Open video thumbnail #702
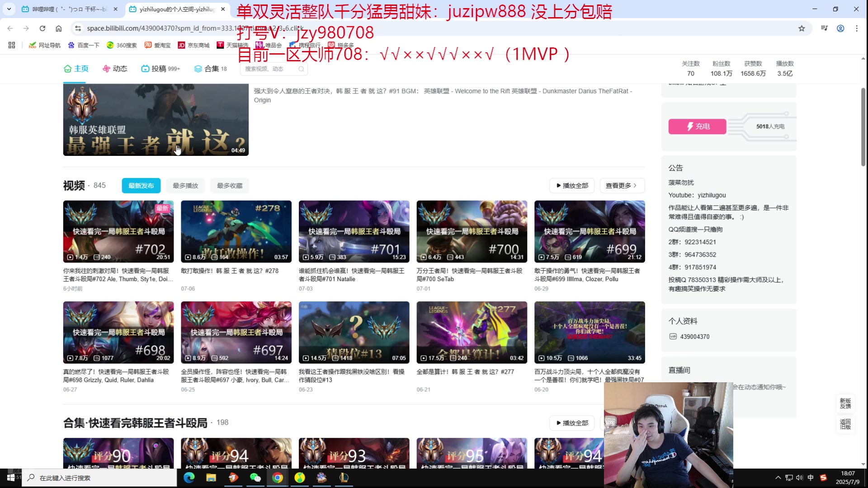This screenshot has width=868, height=488. 118,231
